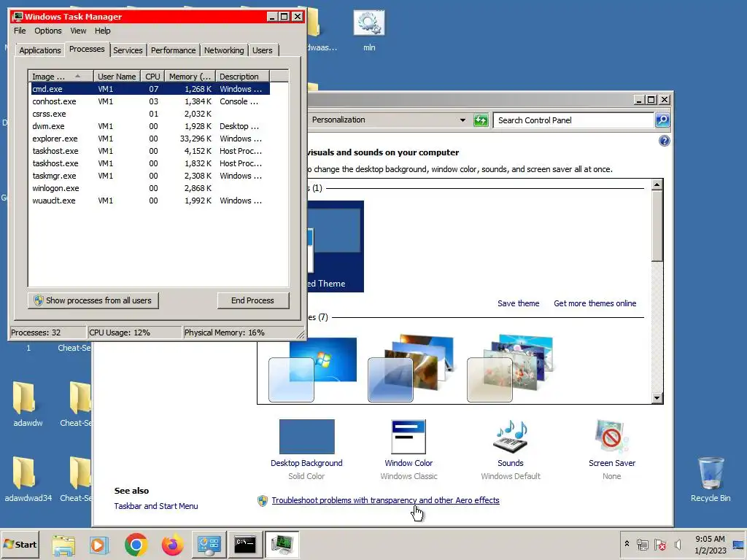Select the Recycle Bin desktop icon
747x560 pixels.
point(711,479)
